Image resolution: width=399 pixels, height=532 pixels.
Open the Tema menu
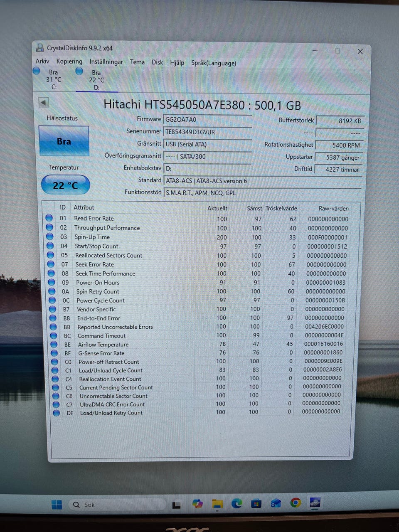(x=137, y=62)
